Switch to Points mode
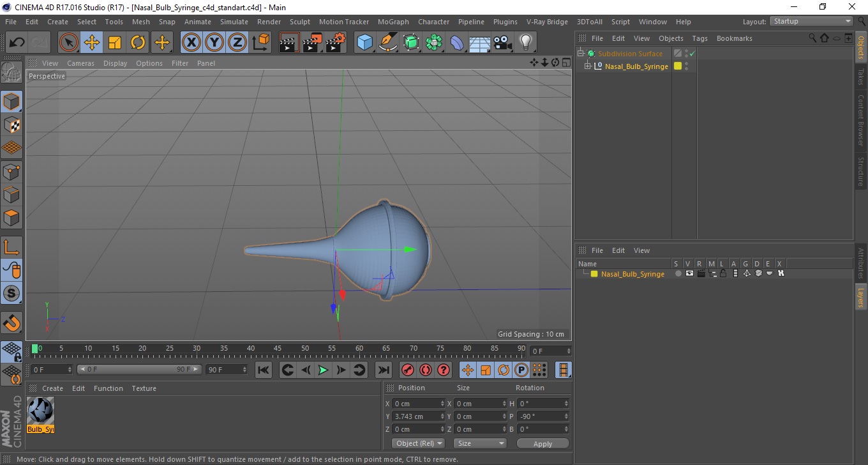The image size is (868, 465). (11, 171)
